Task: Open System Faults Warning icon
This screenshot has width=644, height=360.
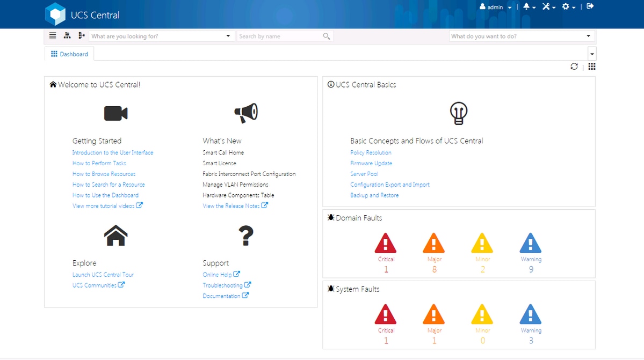Action: (531, 314)
